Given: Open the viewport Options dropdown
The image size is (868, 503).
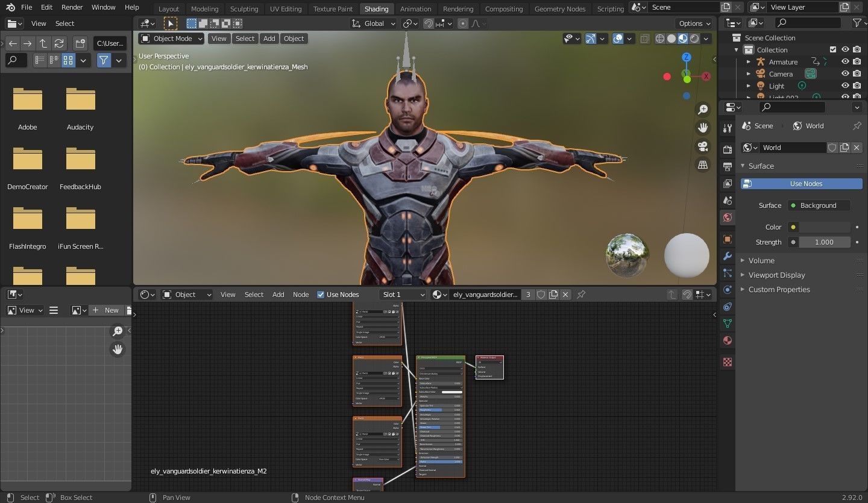Looking at the screenshot, I should pos(694,23).
